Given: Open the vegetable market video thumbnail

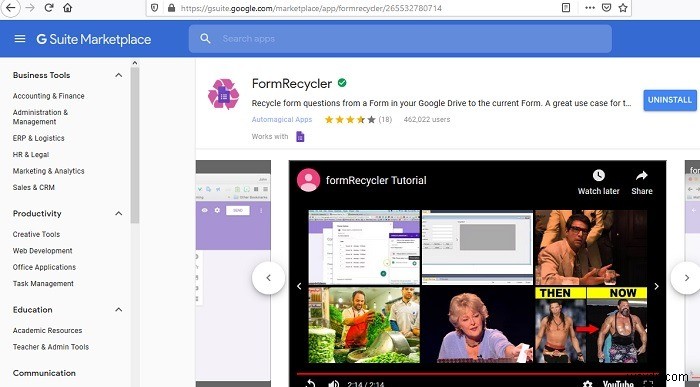Looking at the screenshot, I should (x=364, y=325).
